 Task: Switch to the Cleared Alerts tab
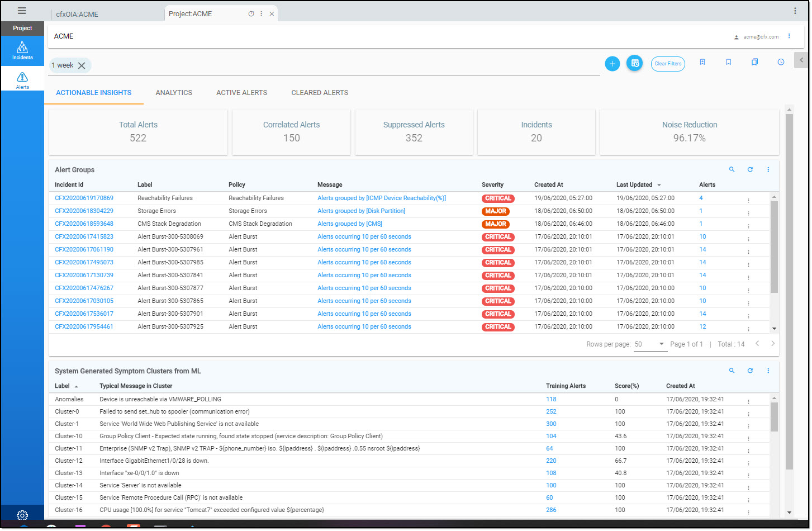point(320,93)
